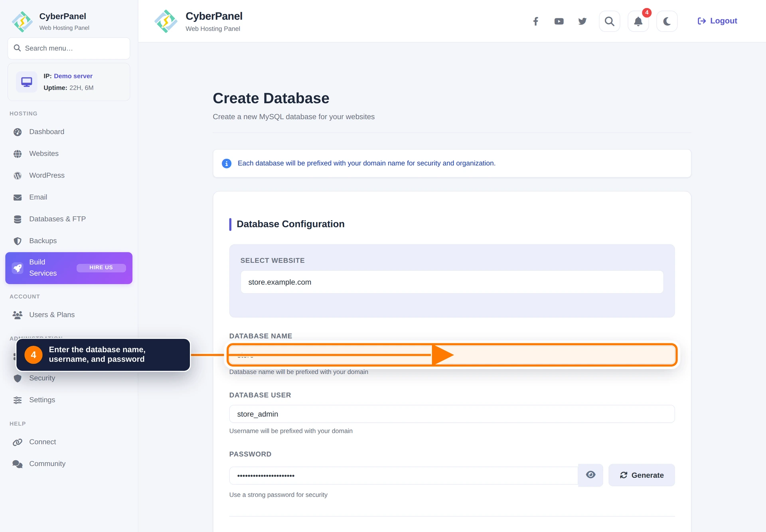Open the Dashboard menu item
The image size is (766, 532).
[x=69, y=132]
